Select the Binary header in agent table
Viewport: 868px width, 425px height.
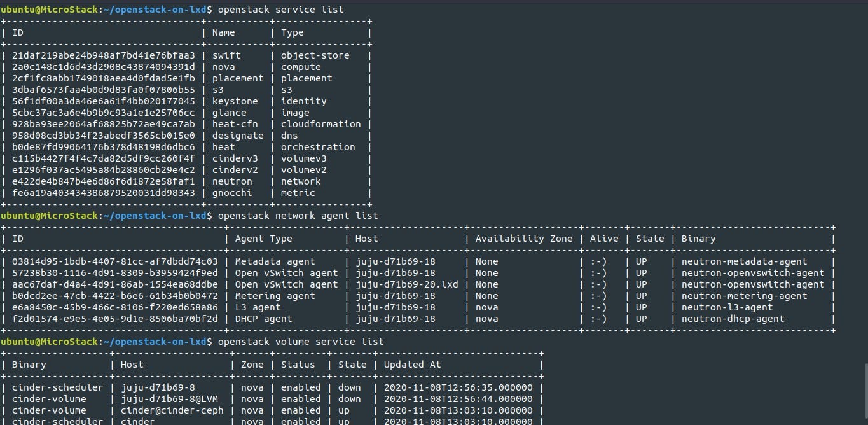(x=698, y=239)
